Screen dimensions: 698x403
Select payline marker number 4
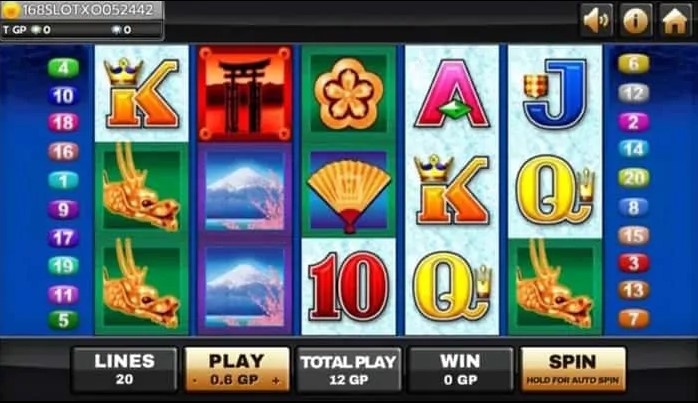[x=63, y=68]
